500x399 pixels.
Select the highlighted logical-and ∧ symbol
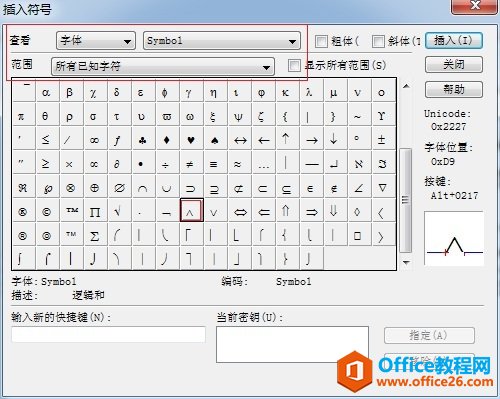tap(191, 210)
